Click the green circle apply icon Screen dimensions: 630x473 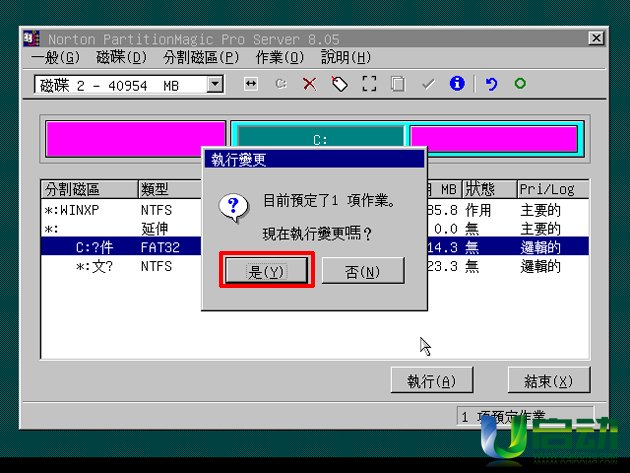point(520,85)
